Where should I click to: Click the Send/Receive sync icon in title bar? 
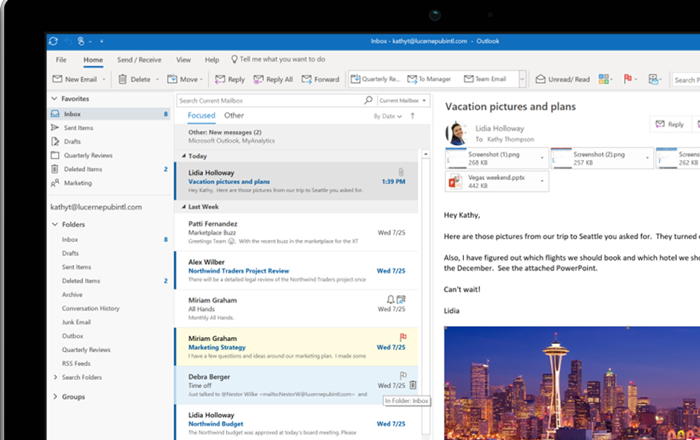[53, 41]
